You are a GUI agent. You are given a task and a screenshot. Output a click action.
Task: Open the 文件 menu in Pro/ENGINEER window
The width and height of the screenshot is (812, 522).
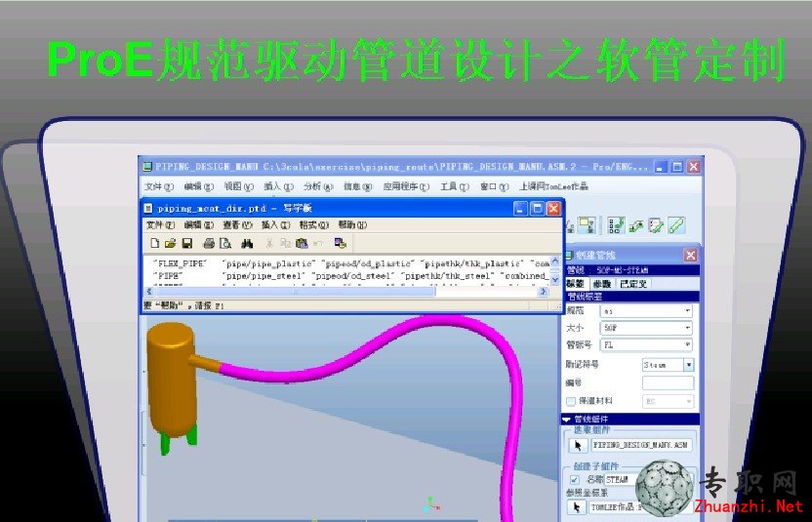(159, 186)
